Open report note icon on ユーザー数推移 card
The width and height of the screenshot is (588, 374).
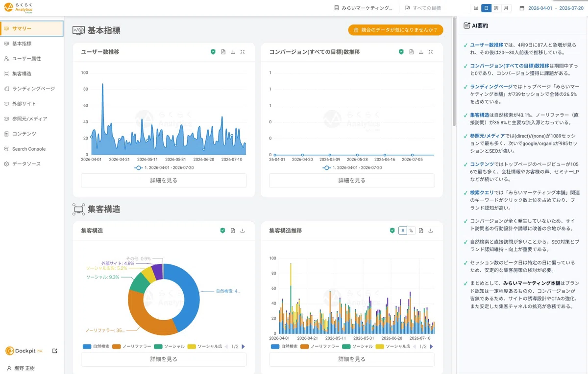pyautogui.click(x=223, y=52)
